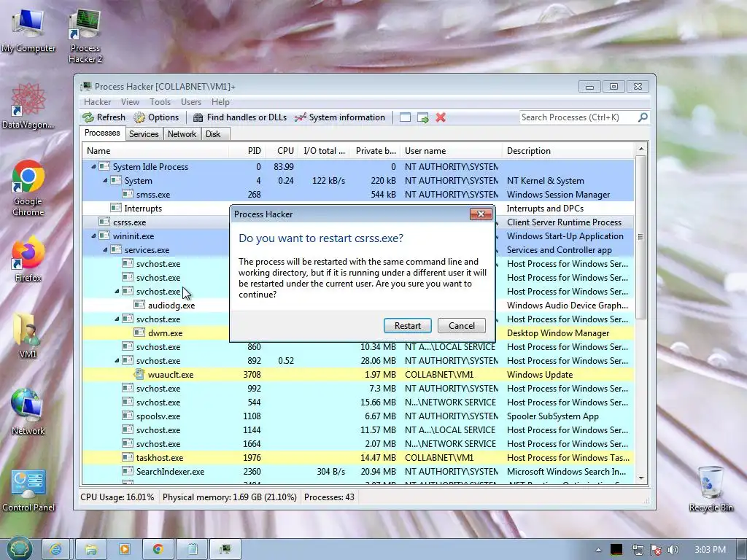Switch to the Network tab
This screenshot has width=747, height=560.
(182, 134)
